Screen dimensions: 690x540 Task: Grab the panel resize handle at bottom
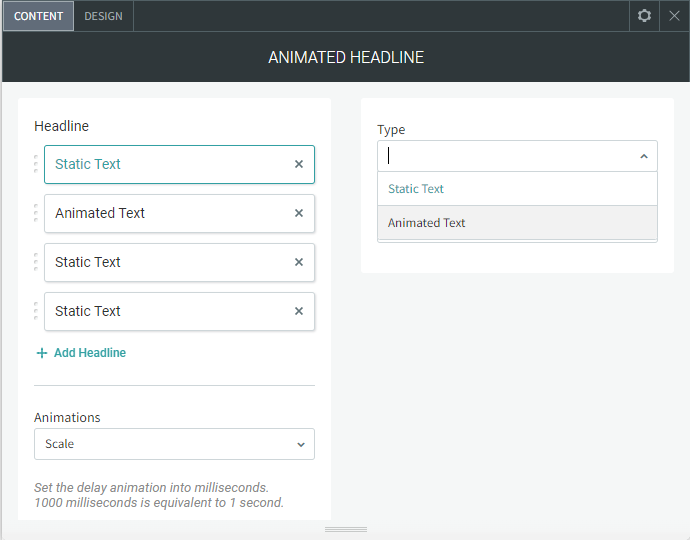[x=346, y=529]
